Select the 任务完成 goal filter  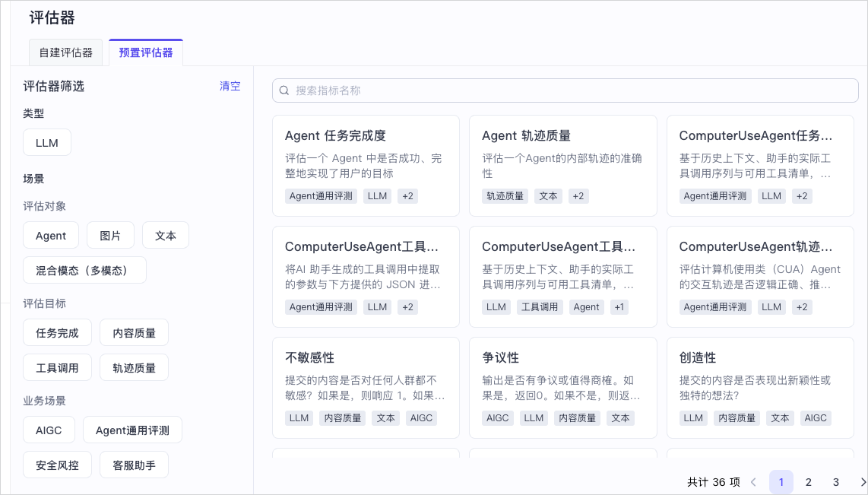point(57,333)
